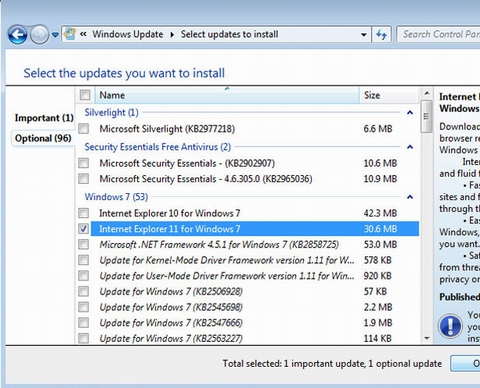The width and height of the screenshot is (480, 388).
Task: Sort updates by Name column
Action: pyautogui.click(x=227, y=95)
